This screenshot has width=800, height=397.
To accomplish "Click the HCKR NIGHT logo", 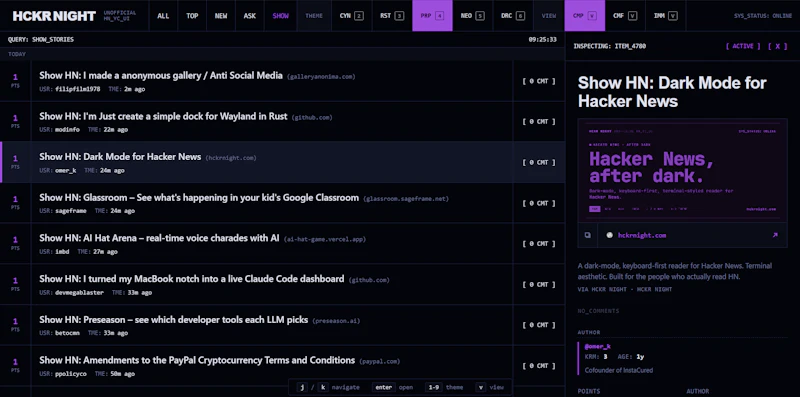I will pos(54,16).
